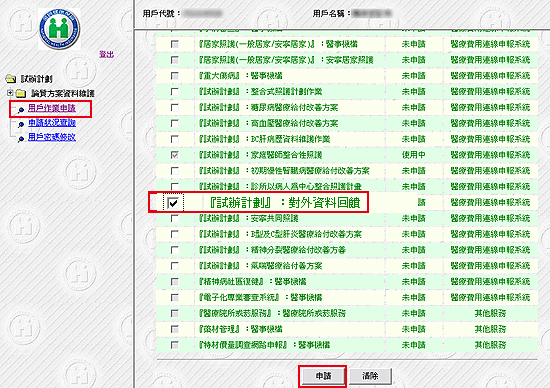Check the 藥材管理 醫事機構 checkbox
This screenshot has height=388, width=550.
point(174,329)
